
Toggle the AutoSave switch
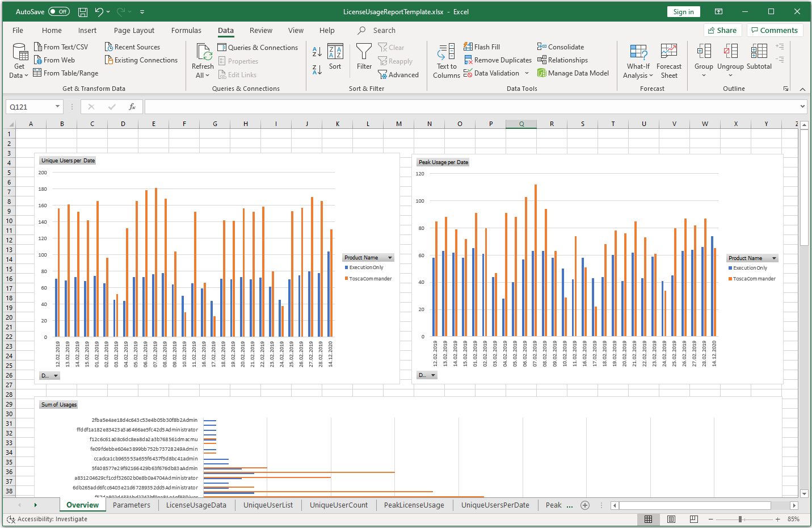59,12
